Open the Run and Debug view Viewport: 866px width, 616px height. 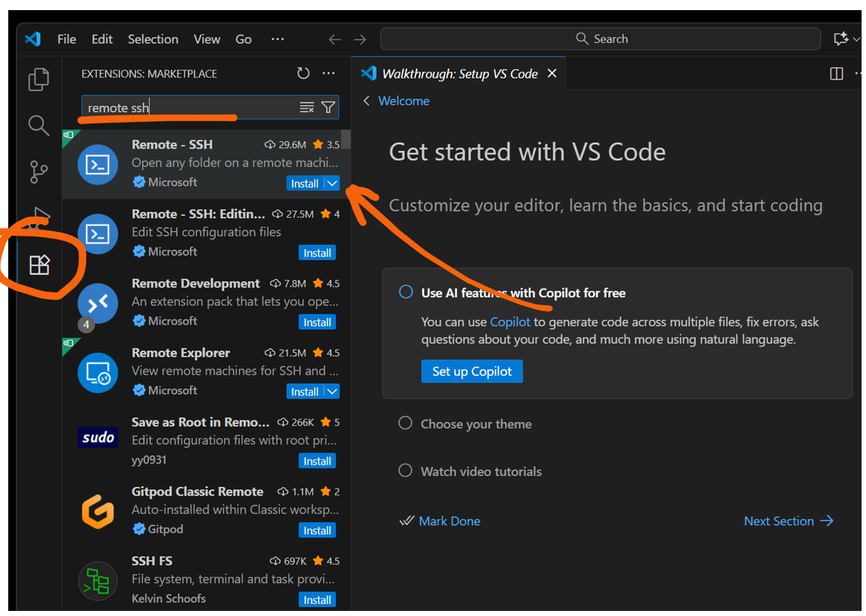coord(38,218)
